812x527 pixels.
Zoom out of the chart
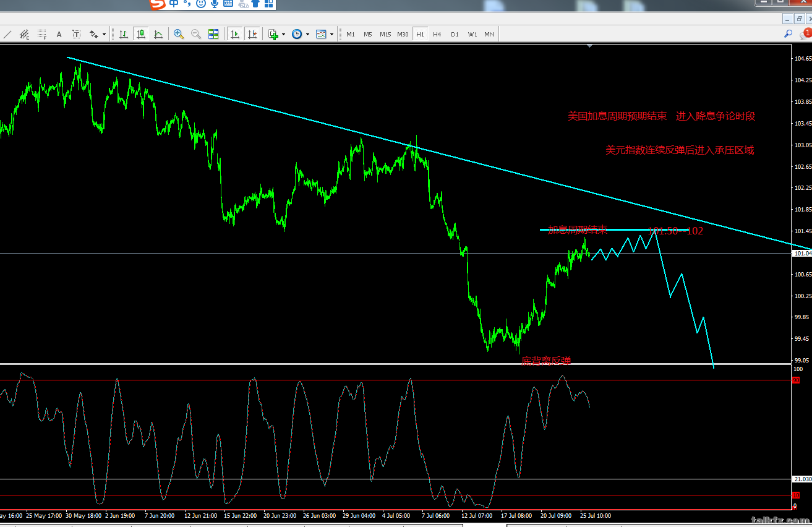pyautogui.click(x=196, y=34)
